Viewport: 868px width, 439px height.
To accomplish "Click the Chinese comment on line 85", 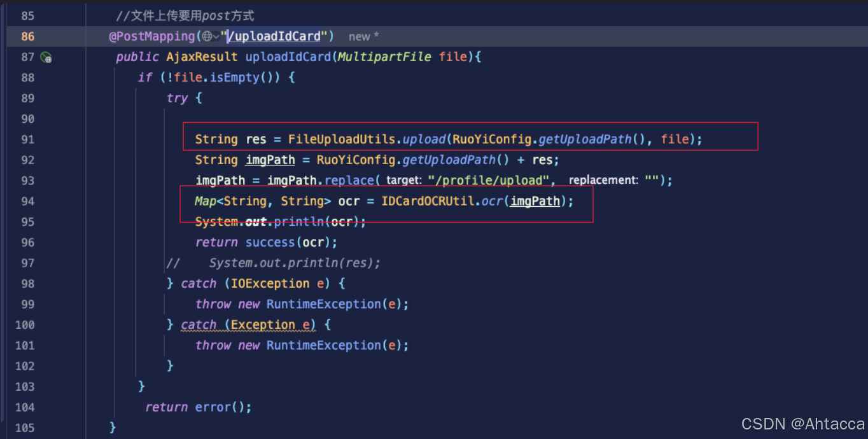I will click(x=185, y=16).
